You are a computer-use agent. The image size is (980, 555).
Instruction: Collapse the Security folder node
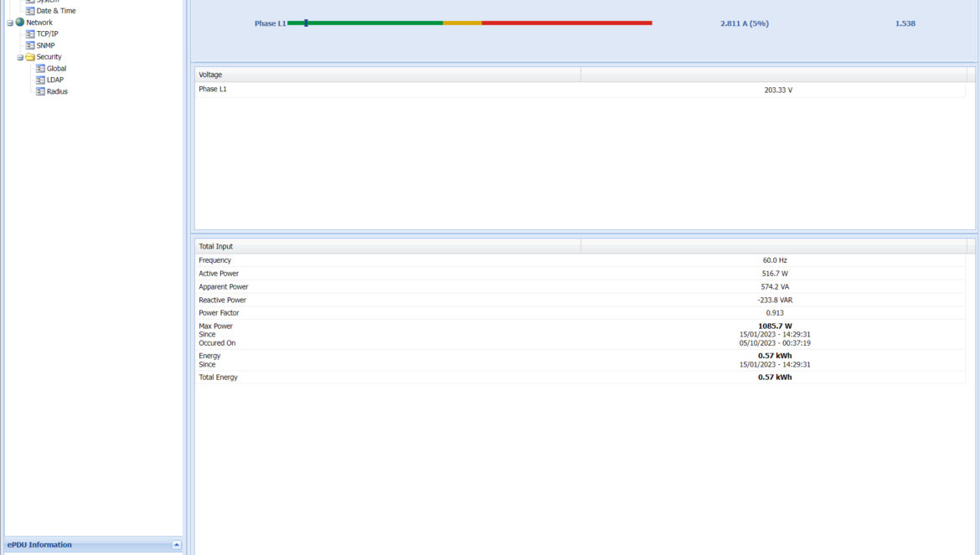(x=20, y=57)
